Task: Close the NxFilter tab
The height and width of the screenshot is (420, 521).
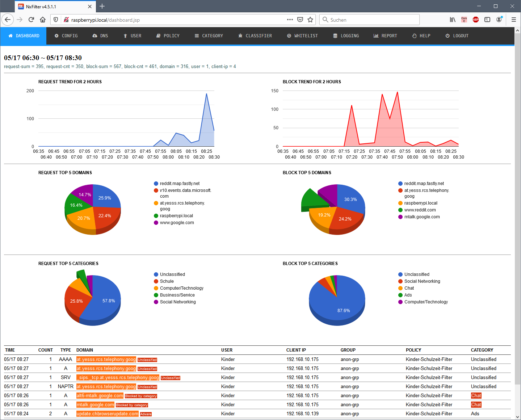Action: [x=90, y=7]
